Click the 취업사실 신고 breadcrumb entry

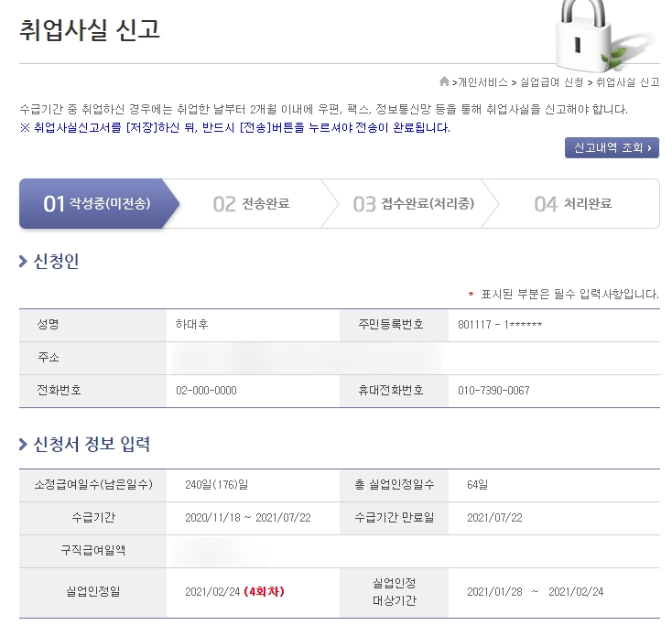(x=627, y=81)
